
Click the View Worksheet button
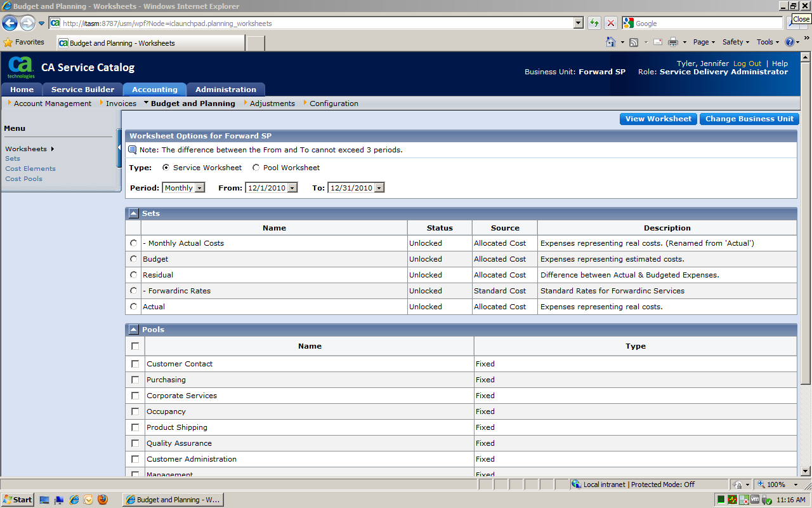[x=658, y=119]
